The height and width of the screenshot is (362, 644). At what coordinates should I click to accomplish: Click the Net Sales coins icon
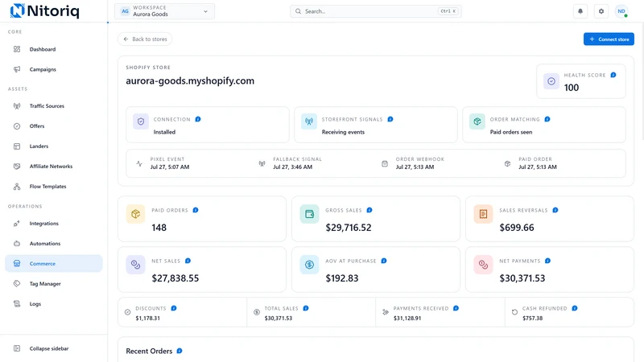click(x=135, y=265)
